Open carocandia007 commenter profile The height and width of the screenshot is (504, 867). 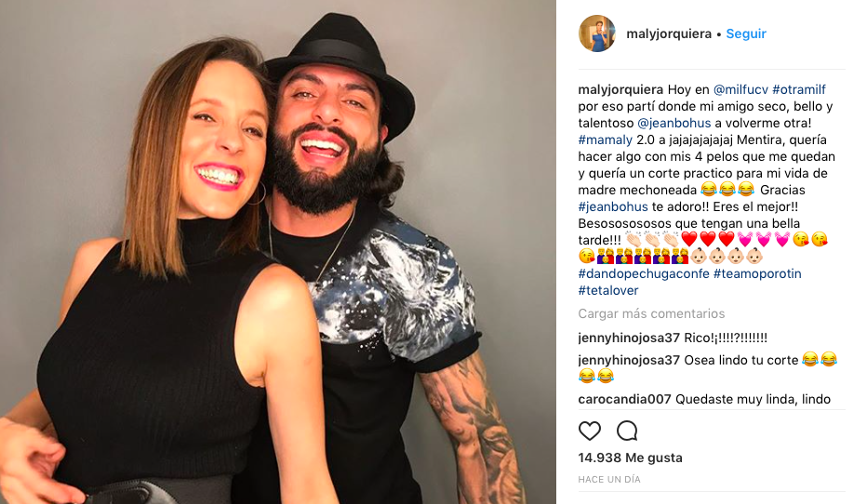(624, 400)
